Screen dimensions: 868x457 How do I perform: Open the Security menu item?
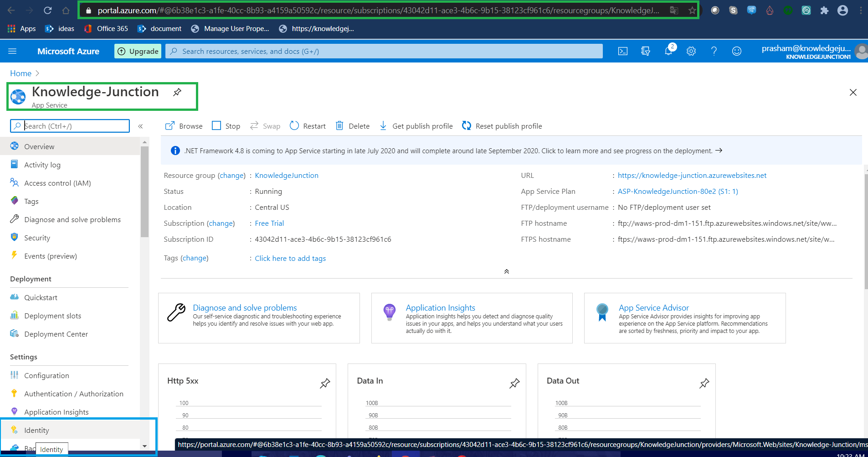pyautogui.click(x=70, y=238)
